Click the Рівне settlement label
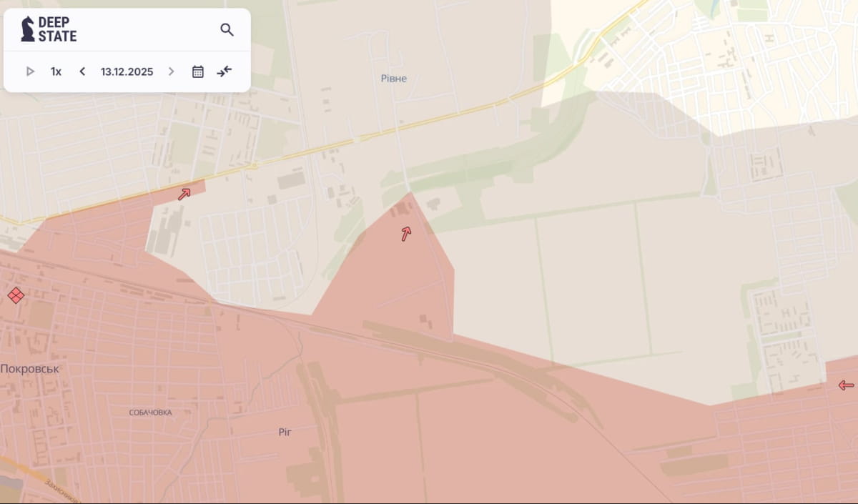The width and height of the screenshot is (858, 504). [393, 78]
